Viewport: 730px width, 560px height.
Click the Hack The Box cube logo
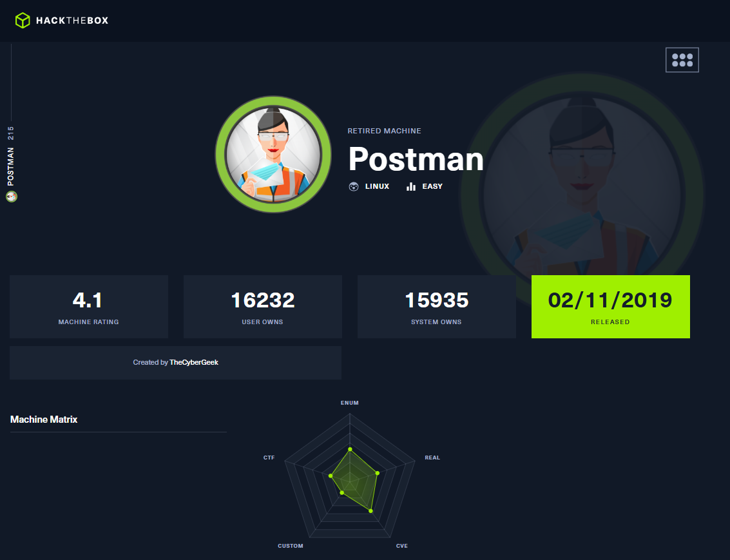click(x=23, y=21)
